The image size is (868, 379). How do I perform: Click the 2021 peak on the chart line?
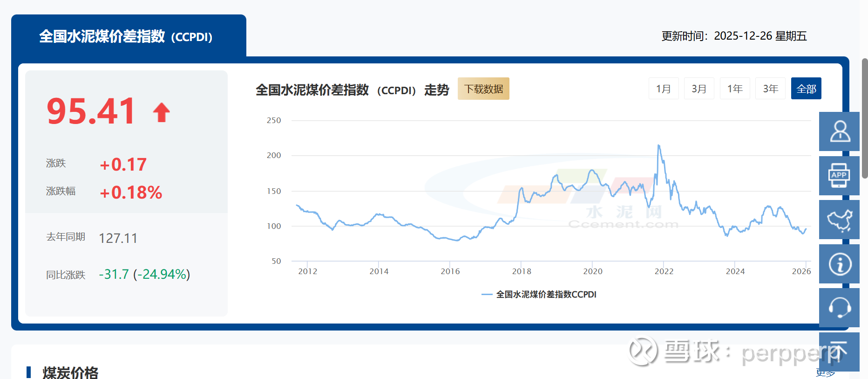658,145
